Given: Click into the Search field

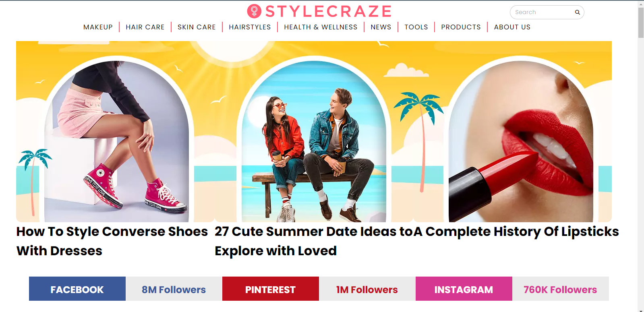Looking at the screenshot, I should click(542, 12).
